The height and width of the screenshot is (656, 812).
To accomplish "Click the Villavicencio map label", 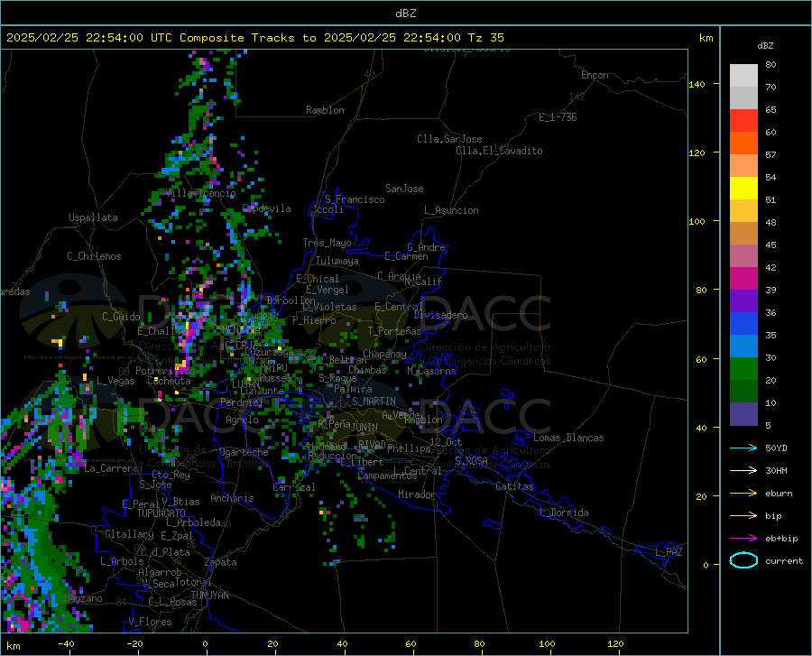I will click(201, 193).
